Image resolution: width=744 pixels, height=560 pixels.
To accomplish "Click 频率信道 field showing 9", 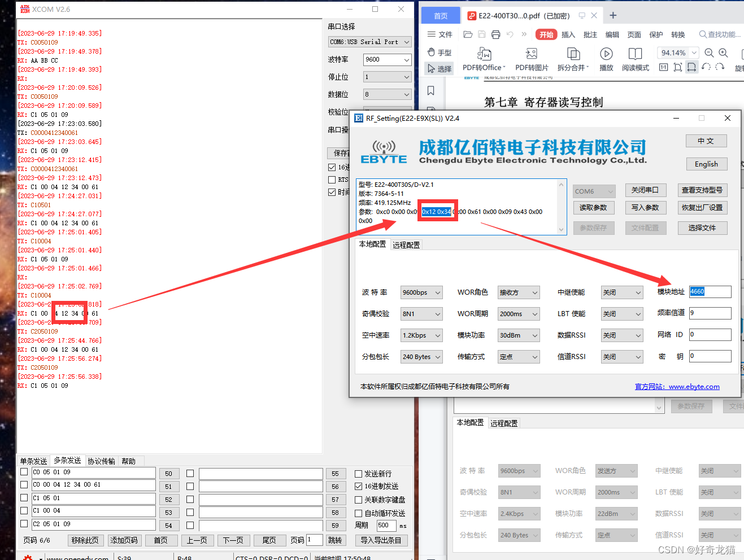I will [x=710, y=313].
